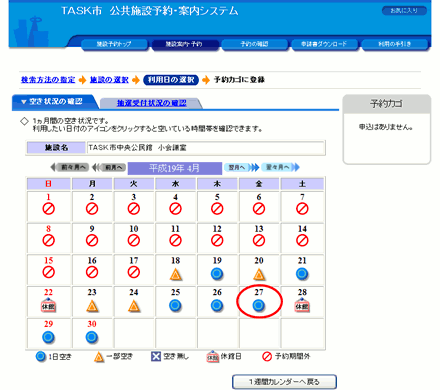Go to next month with 翌月へ button
The image size is (440, 390).
pyautogui.click(x=242, y=167)
